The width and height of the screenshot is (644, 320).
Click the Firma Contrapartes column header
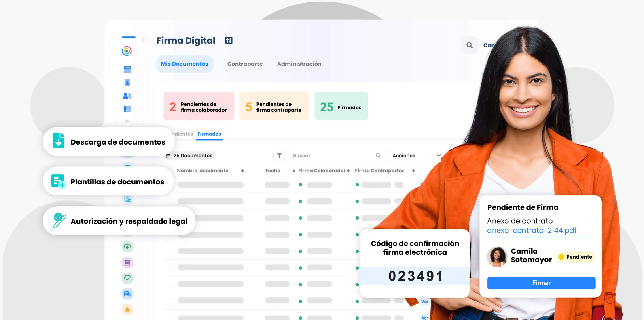379,171
